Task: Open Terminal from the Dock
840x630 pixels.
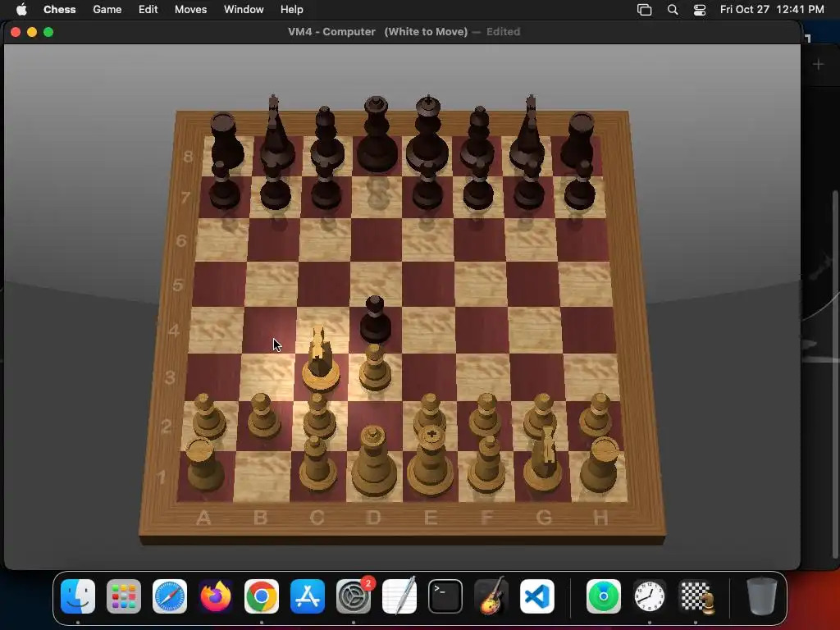Action: click(445, 596)
